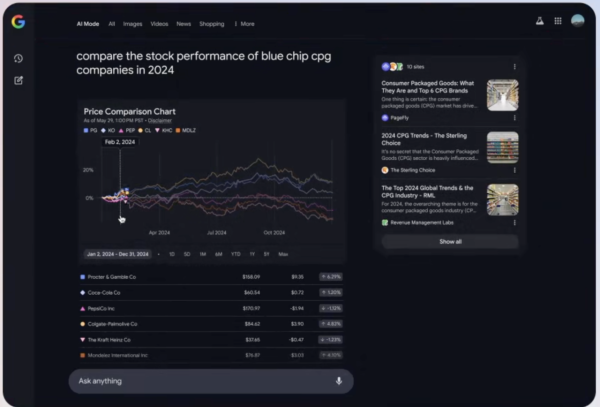
Task: Select the YTD chart time range
Action: 235,254
